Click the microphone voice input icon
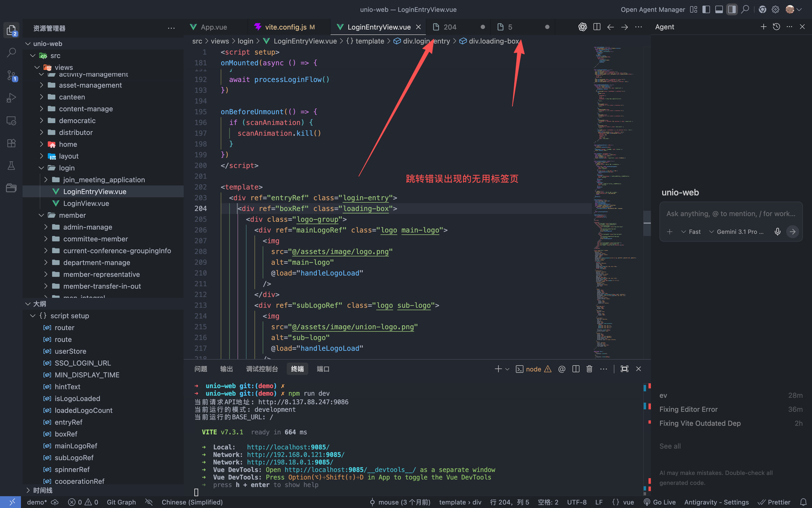Screen dimensions: 812x508 pos(777,232)
